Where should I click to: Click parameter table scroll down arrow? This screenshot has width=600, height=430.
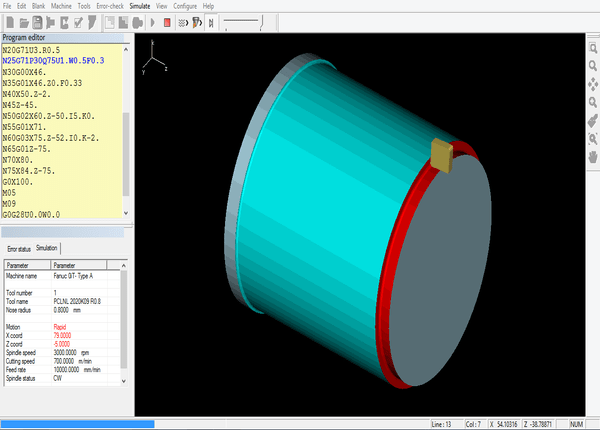124,381
